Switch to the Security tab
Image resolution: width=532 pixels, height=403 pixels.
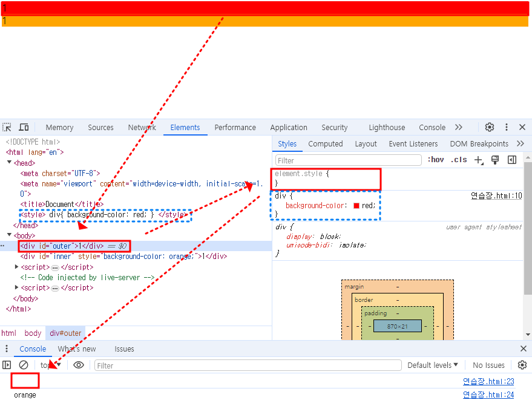pyautogui.click(x=335, y=128)
